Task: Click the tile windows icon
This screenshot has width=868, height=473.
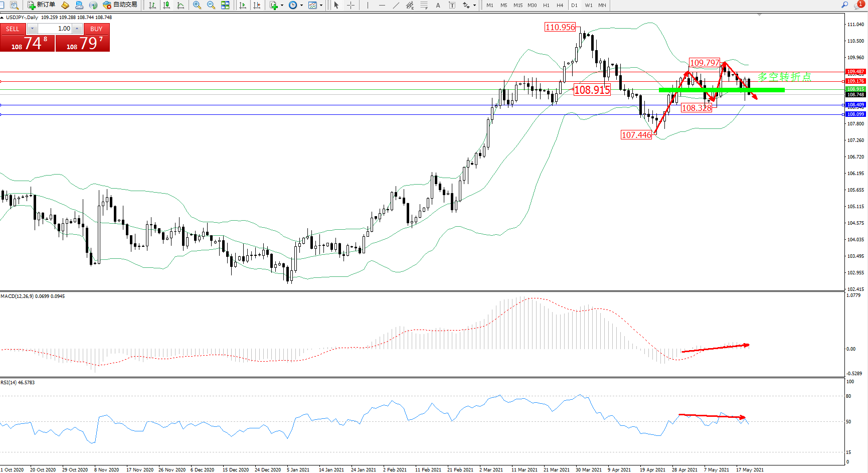Action: point(225,5)
